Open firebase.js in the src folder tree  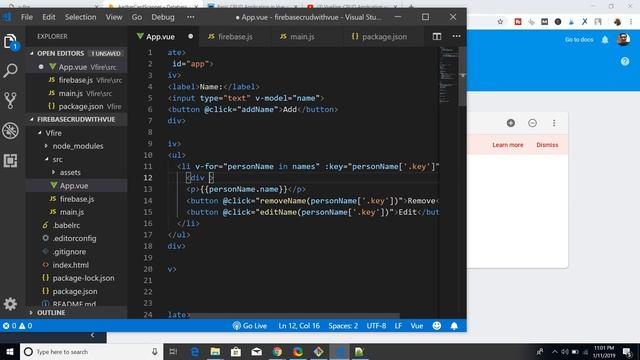(76, 199)
